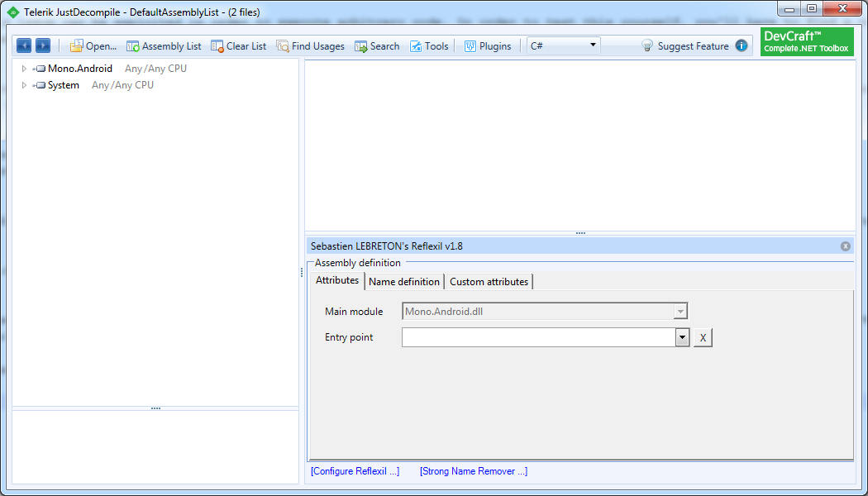868x496 pixels.
Task: Select the System assembly in tree
Action: click(x=63, y=85)
